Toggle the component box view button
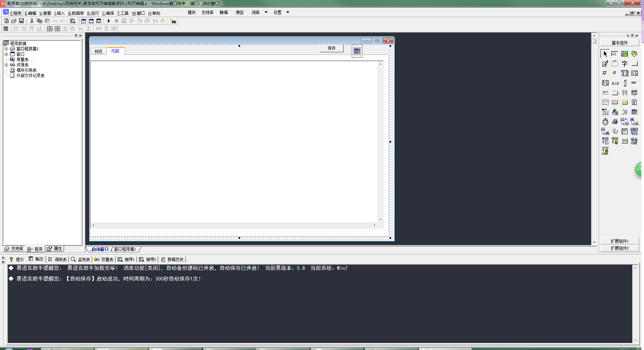Viewport: 644px width, 350px height. (x=99, y=21)
